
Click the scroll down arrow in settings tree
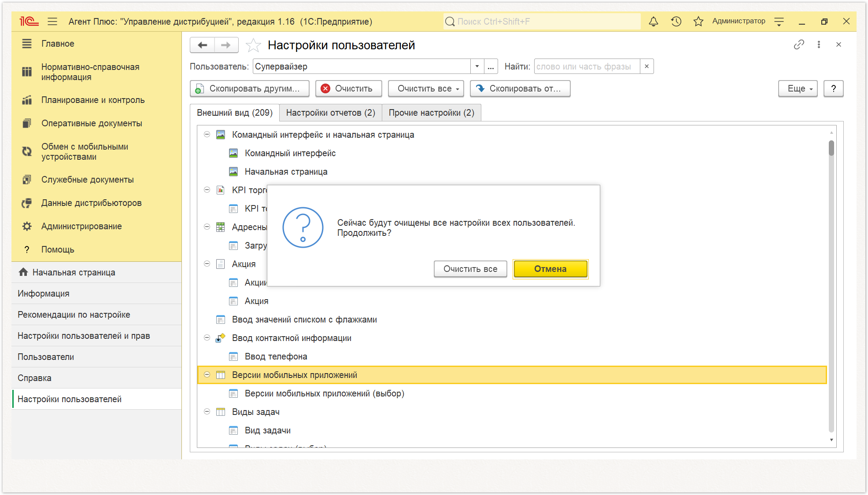tap(831, 440)
